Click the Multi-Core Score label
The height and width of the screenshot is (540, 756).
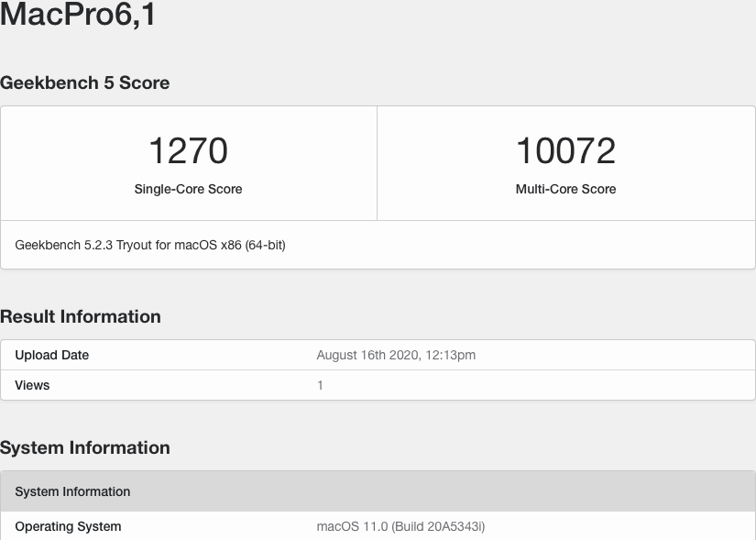(x=565, y=189)
